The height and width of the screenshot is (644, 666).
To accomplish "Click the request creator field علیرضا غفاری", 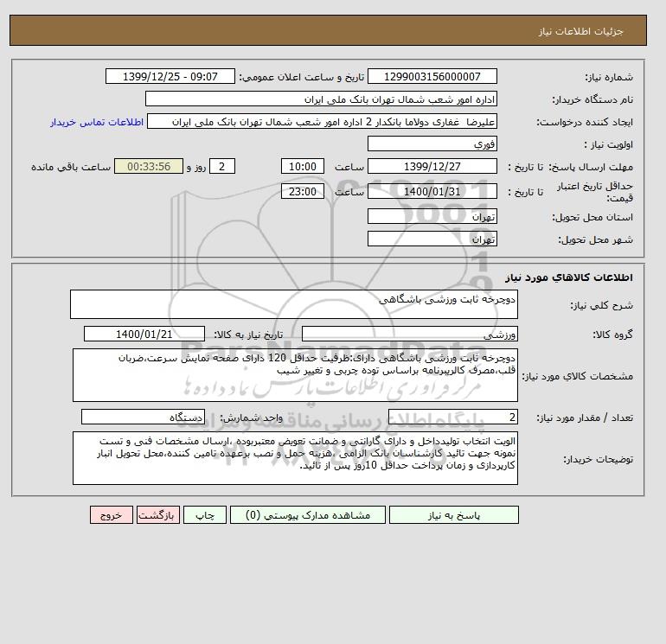I will point(322,121).
